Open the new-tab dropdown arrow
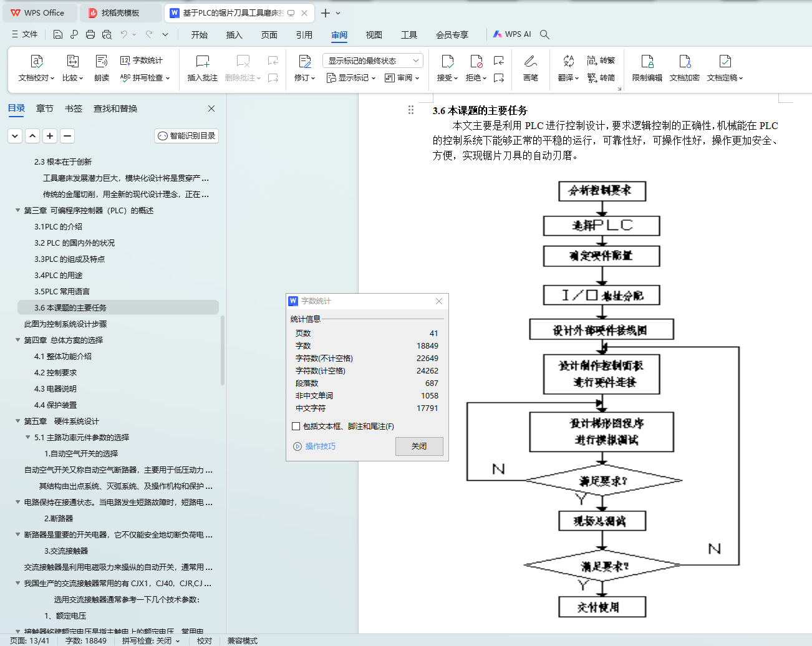The height and width of the screenshot is (646, 812). click(338, 13)
